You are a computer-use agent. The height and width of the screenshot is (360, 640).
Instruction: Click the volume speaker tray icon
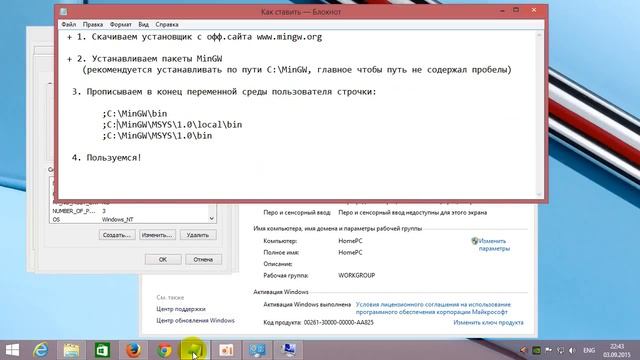572,350
